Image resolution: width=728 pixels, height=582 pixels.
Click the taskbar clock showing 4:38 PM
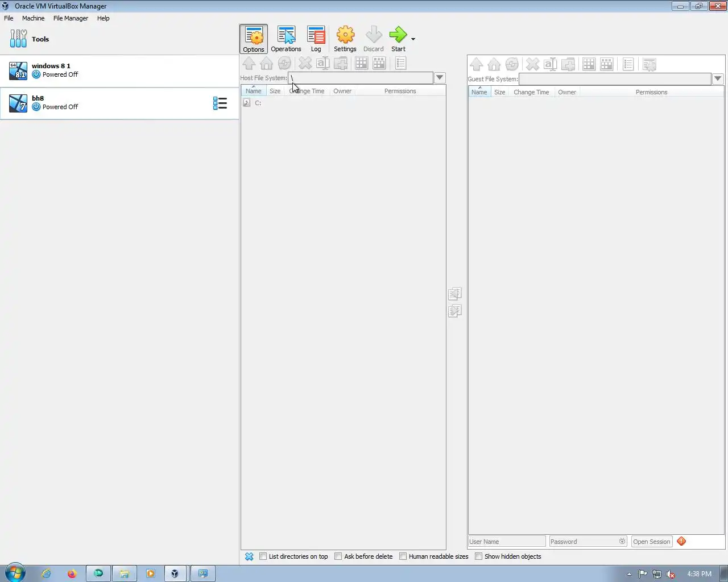[699, 574]
